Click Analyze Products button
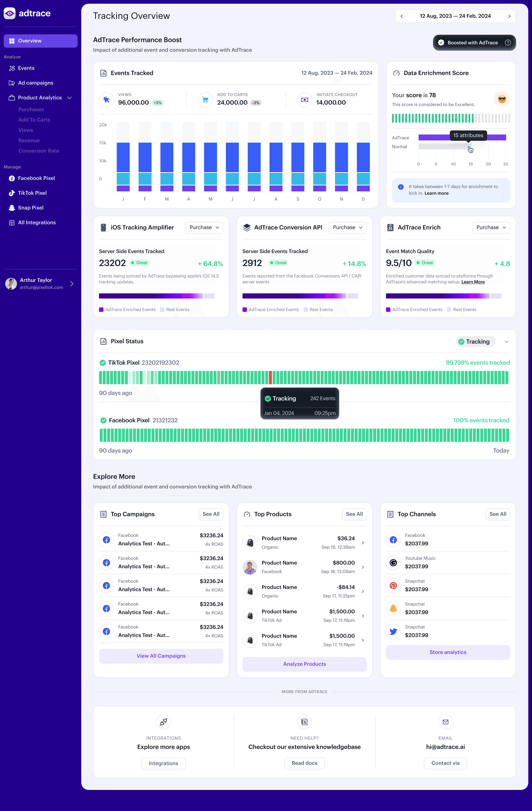 point(304,664)
